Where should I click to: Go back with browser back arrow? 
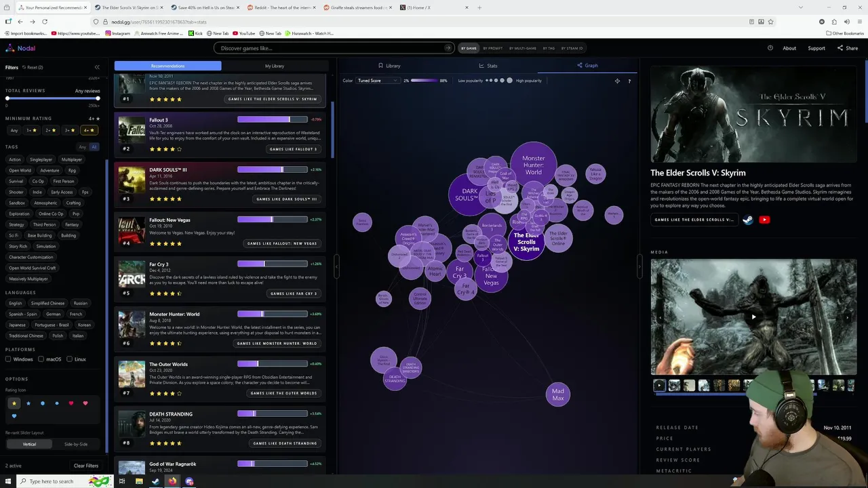tap(20, 22)
